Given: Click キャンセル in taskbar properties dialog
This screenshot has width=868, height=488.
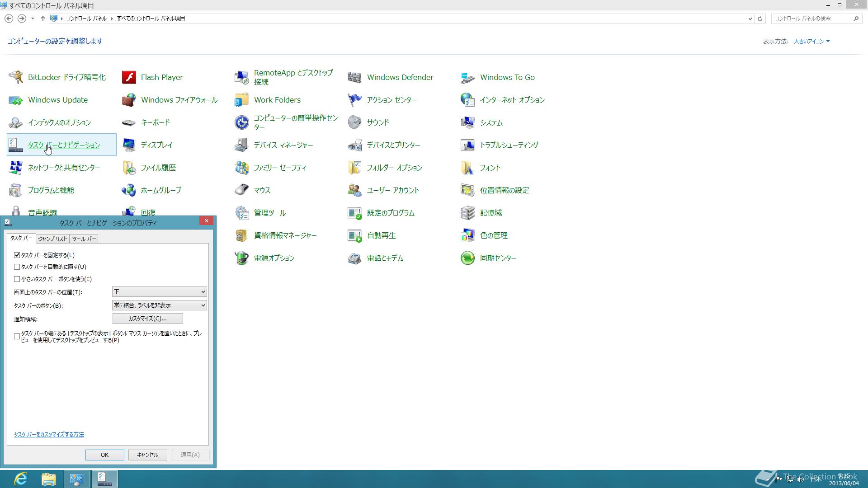Looking at the screenshot, I should pos(148,455).
